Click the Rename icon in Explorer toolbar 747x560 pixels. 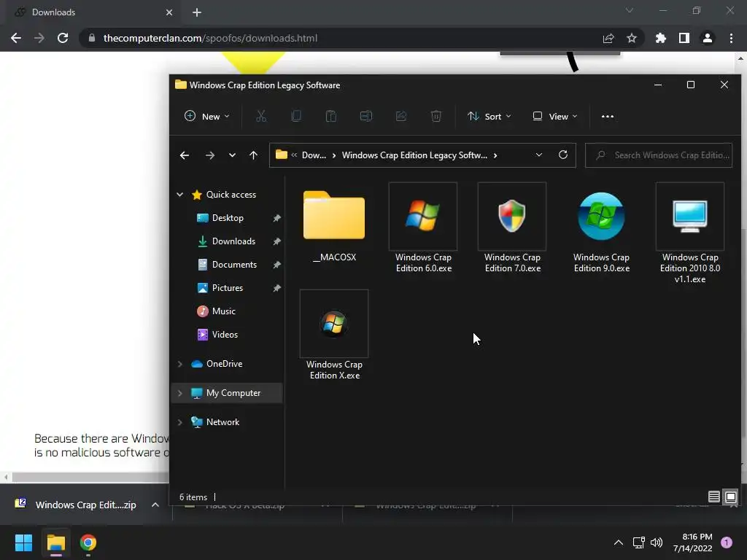click(x=366, y=116)
